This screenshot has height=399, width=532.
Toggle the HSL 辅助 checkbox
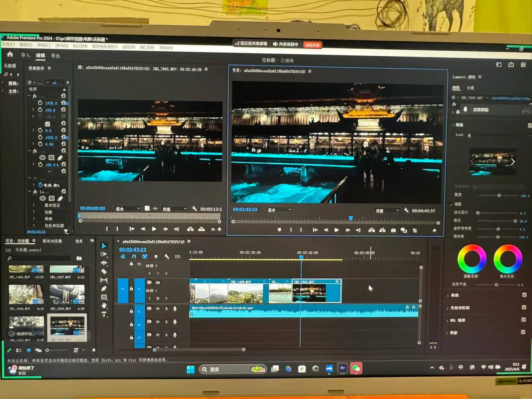(524, 320)
